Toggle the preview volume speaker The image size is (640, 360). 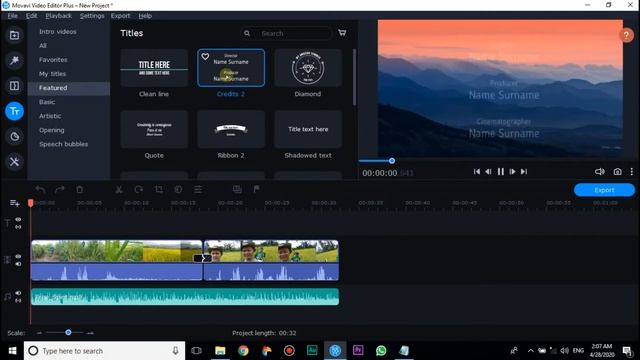click(x=600, y=172)
